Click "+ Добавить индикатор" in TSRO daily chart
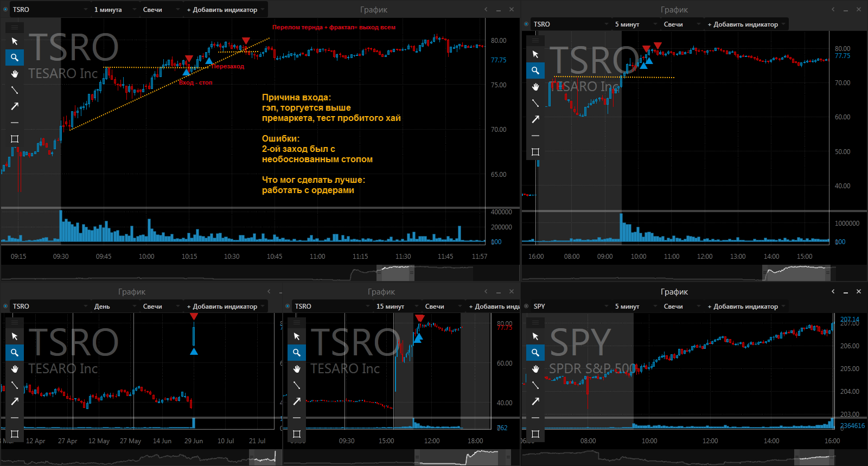Viewport: 868px width, 466px height. coord(226,307)
